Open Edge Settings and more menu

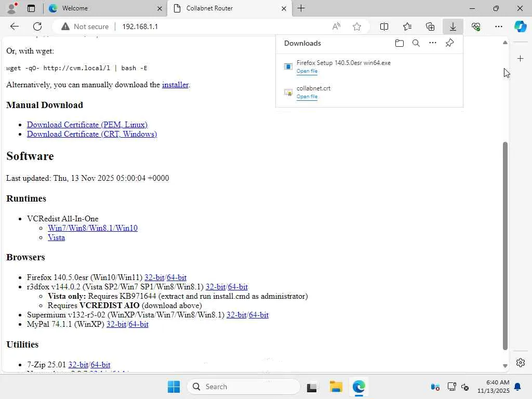[498, 26]
